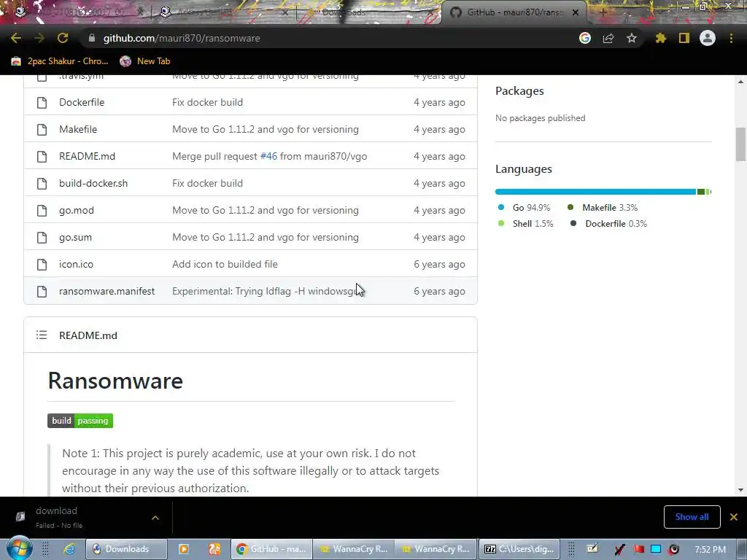747x560 pixels.
Task: Open Downloads window in taskbar
Action: click(126, 549)
